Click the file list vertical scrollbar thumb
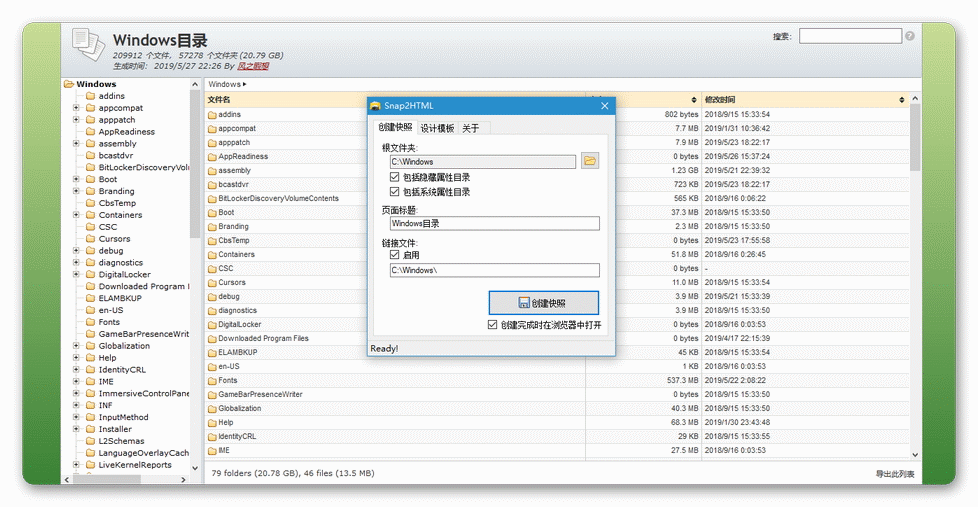The image size is (978, 507). pyautogui.click(x=915, y=137)
